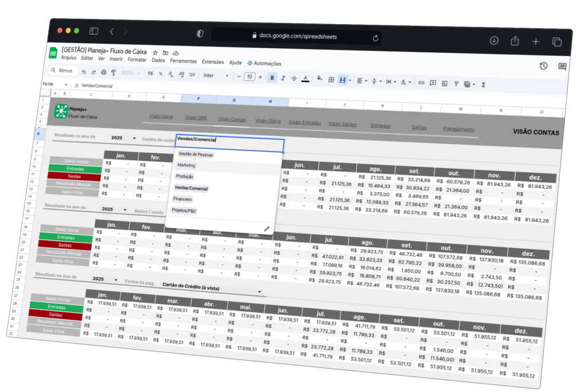This screenshot has width=588, height=392.
Task: Click the functions sigma icon
Action: click(x=483, y=84)
